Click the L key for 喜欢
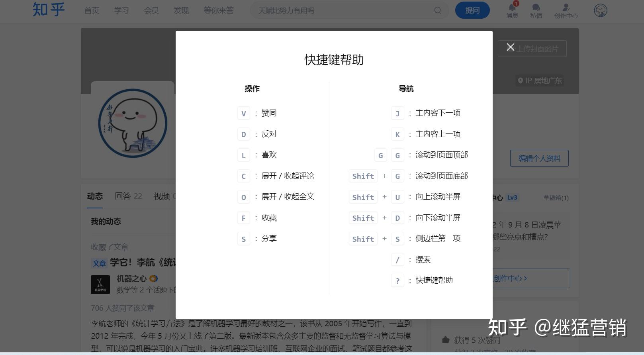 244,155
